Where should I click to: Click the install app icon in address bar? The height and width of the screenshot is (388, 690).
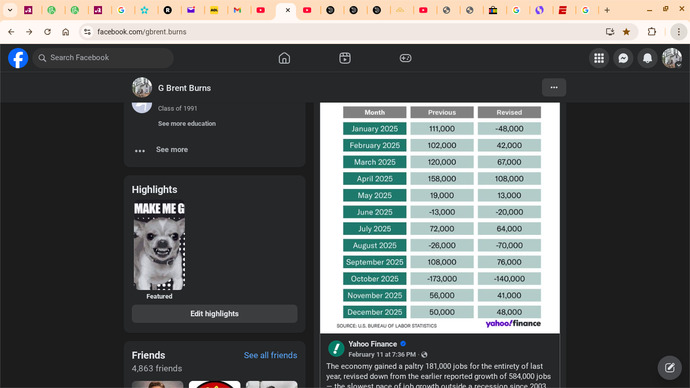[609, 32]
